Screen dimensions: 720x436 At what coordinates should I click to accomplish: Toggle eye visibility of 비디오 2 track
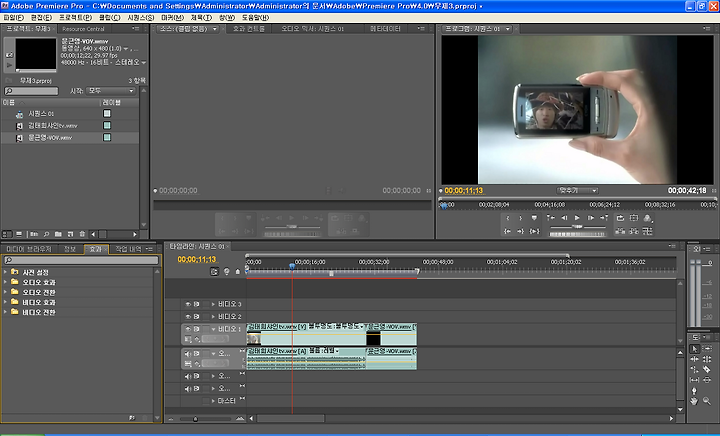pyautogui.click(x=188, y=316)
